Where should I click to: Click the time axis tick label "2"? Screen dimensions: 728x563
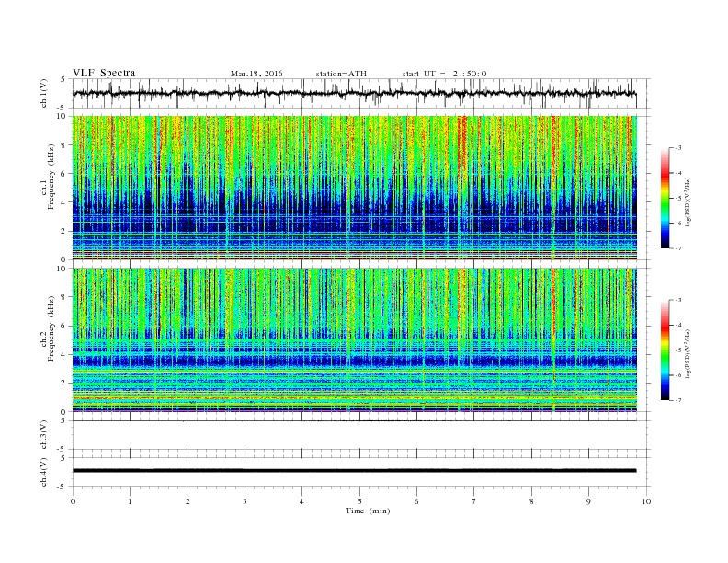pyautogui.click(x=188, y=501)
